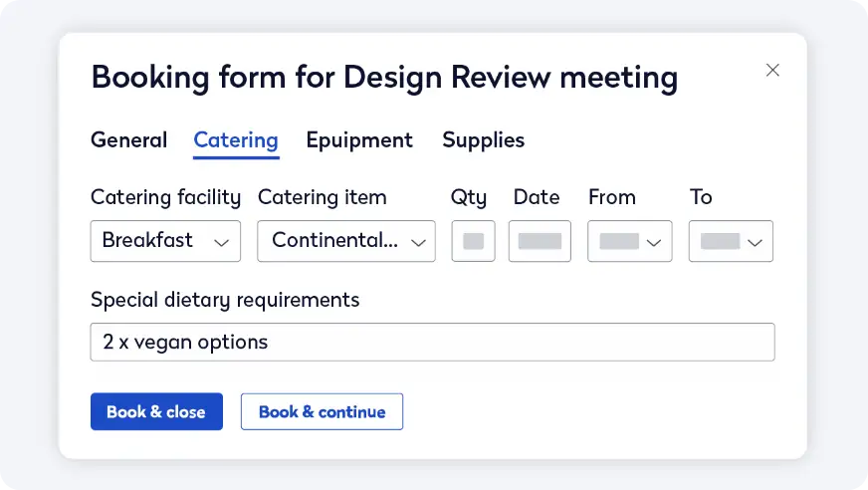This screenshot has width=868, height=490.
Task: Click the Booking form dialog title
Action: (384, 77)
